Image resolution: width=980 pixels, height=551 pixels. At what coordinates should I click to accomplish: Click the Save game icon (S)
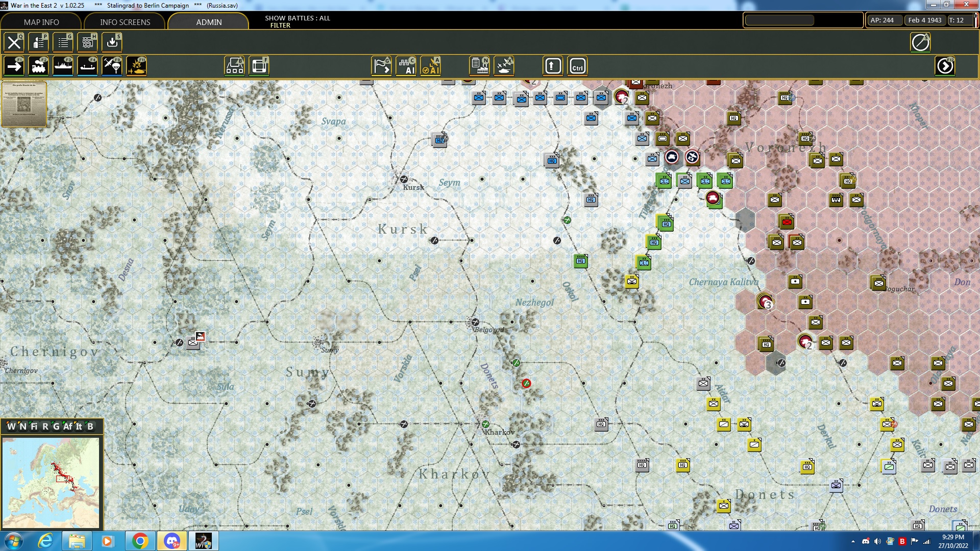(112, 42)
